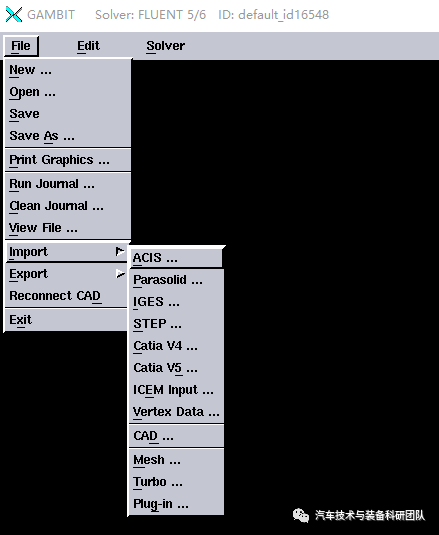Click Save As in the File menu
This screenshot has width=439, height=535.
pos(68,136)
